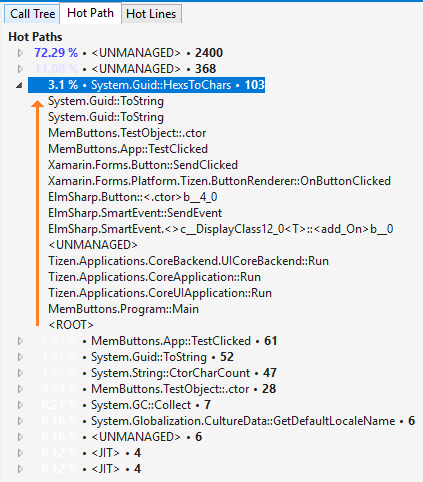Expand the MemButtons.TestObject::.ctor 28 path
The width and height of the screenshot is (423, 482).
tap(20, 389)
